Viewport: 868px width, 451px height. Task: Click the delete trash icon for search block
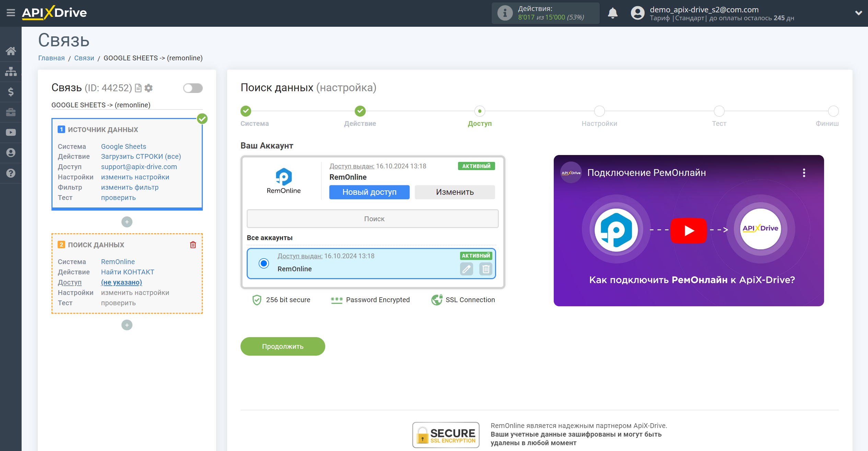coord(193,245)
